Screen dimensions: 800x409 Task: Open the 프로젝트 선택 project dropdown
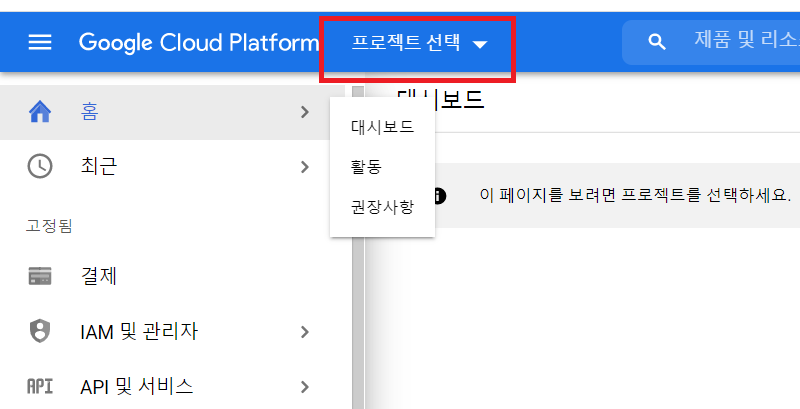click(x=419, y=43)
